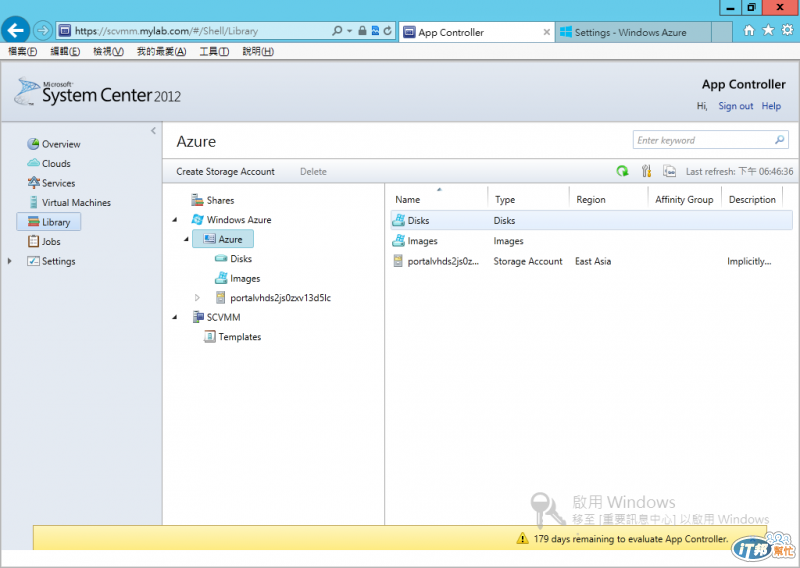Close the App Controller browser tab
The width and height of the screenshot is (800, 568).
pyautogui.click(x=546, y=32)
